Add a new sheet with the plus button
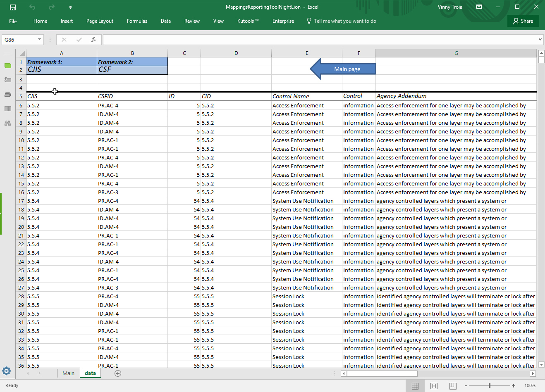 click(118, 373)
